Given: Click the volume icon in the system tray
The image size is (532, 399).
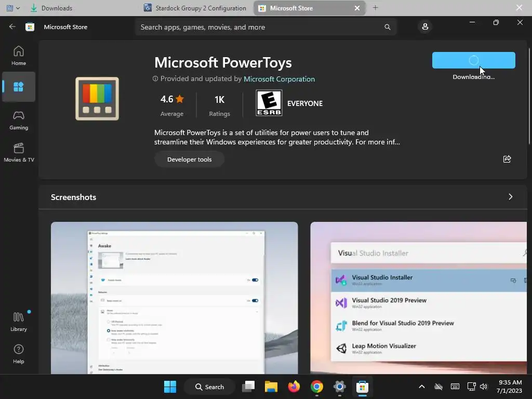Looking at the screenshot, I should click(x=484, y=387).
